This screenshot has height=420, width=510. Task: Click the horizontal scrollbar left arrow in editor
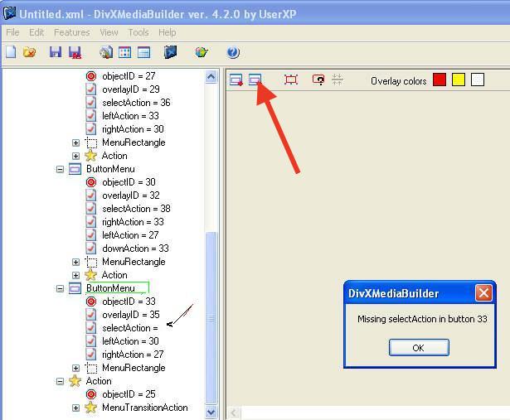click(x=234, y=413)
